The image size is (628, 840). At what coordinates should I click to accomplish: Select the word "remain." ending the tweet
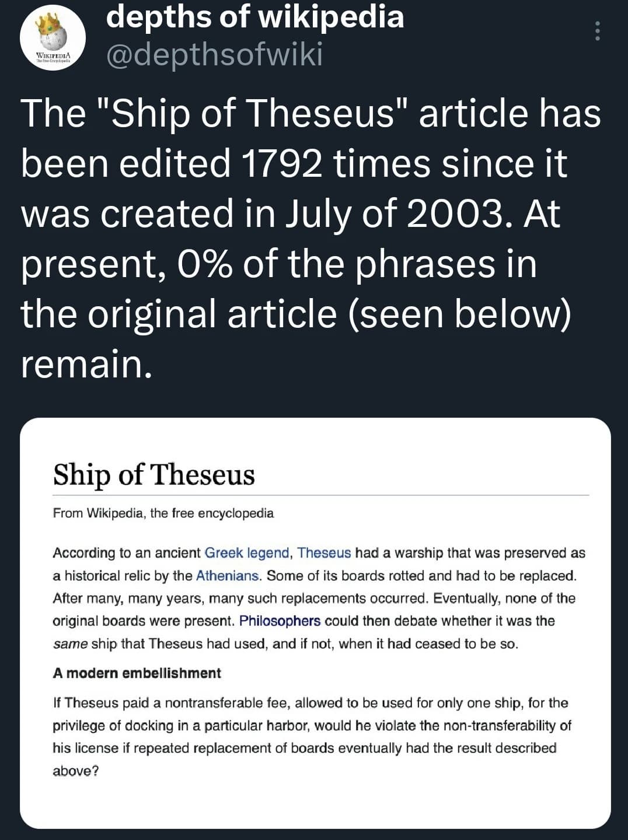[x=86, y=363]
